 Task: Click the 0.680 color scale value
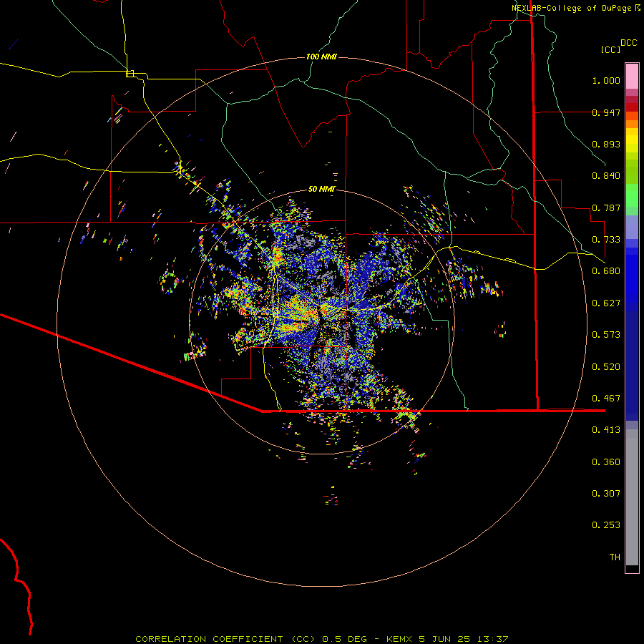[606, 271]
